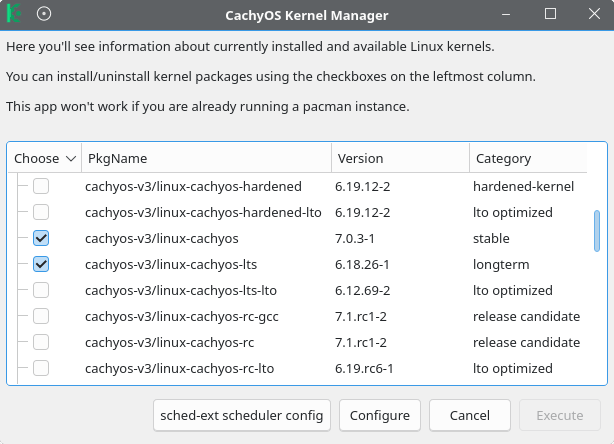614x444 pixels.
Task: Maximize the Kernel Manager window
Action: 550,14
